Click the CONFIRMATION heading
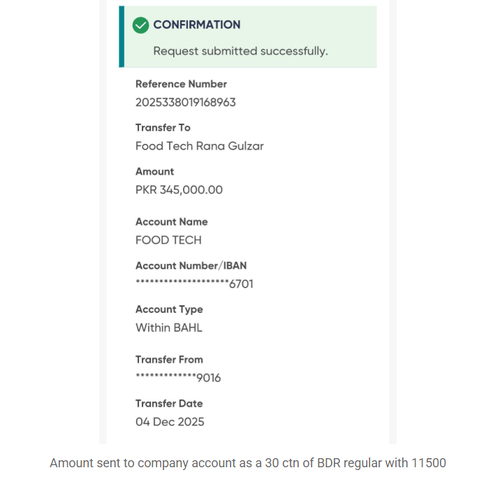500x482 pixels. coord(197,25)
